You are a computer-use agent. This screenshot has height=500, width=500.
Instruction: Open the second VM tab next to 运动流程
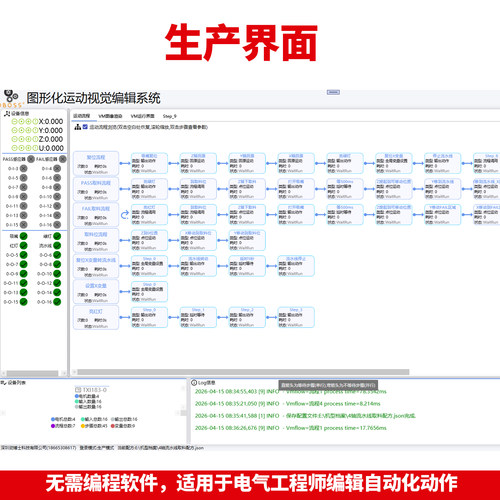click(x=110, y=116)
